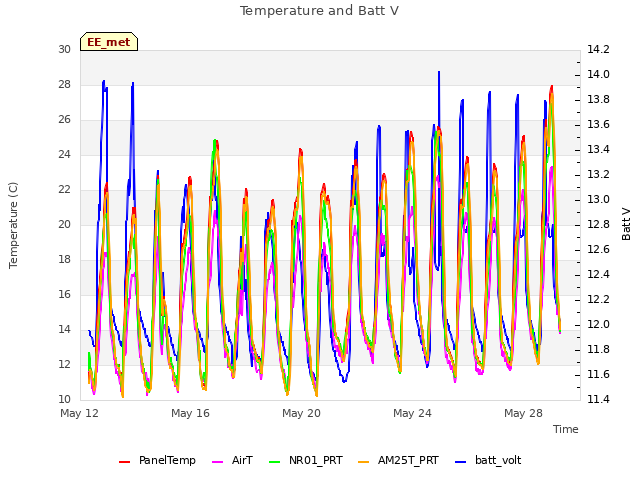Click the Batt V axis label

(626, 224)
